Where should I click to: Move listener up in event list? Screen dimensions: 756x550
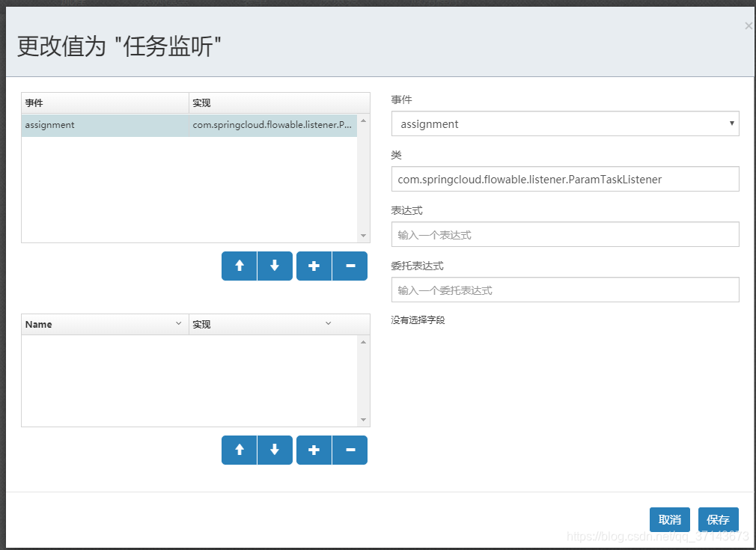pyautogui.click(x=239, y=266)
